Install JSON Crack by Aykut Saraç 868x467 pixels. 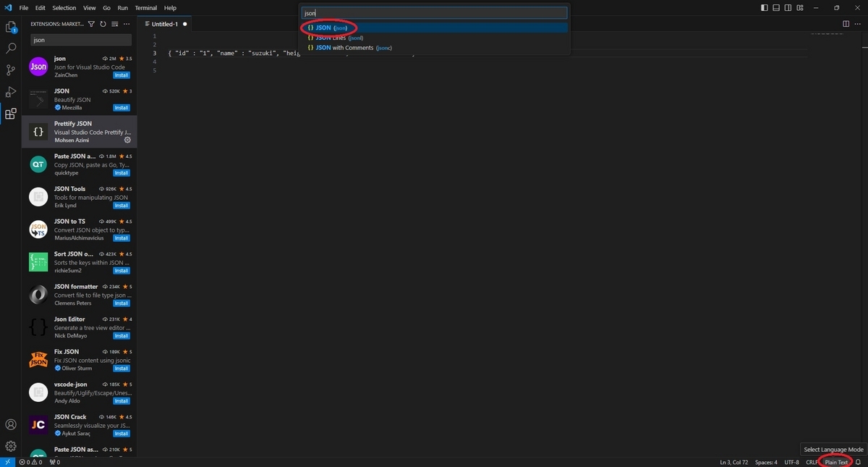pos(122,434)
